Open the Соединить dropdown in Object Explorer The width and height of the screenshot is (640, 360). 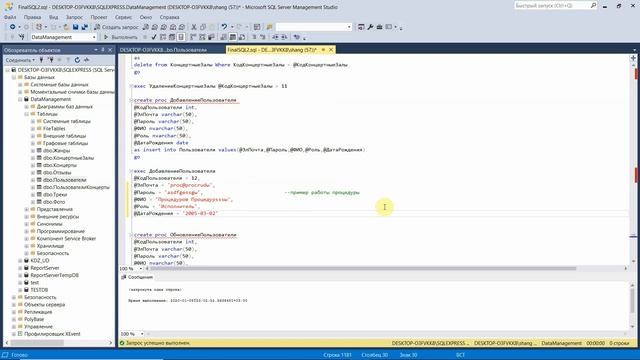coord(20,60)
